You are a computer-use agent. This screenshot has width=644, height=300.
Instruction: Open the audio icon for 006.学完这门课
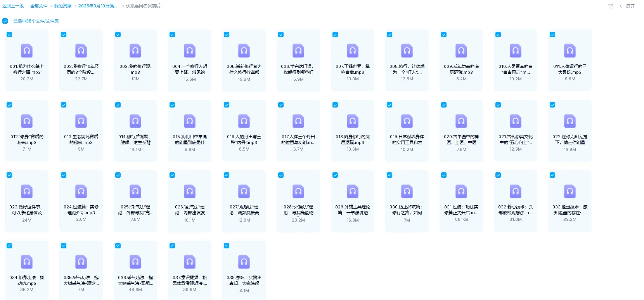click(x=298, y=51)
